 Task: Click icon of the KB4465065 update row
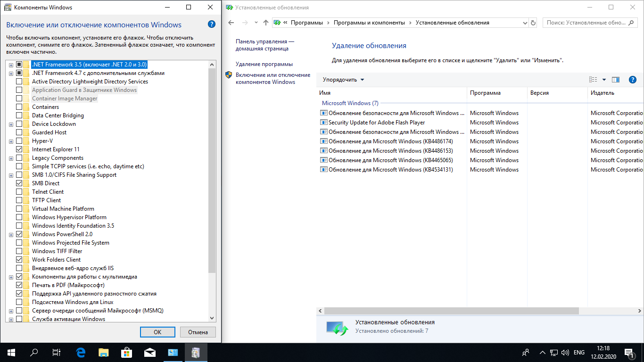323,160
